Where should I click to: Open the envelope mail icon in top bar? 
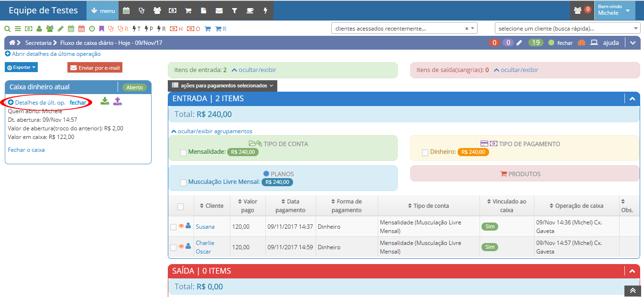click(219, 10)
